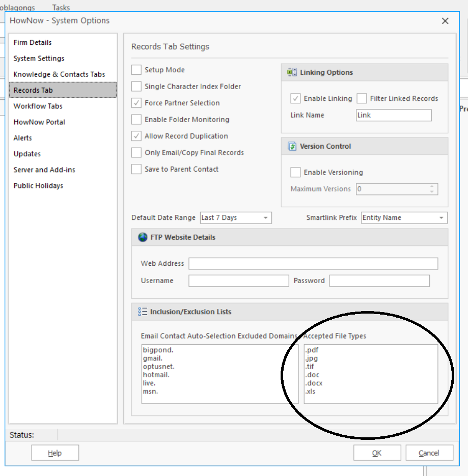Select System Settings in the sidebar
Image resolution: width=468 pixels, height=476 pixels.
pyautogui.click(x=39, y=58)
